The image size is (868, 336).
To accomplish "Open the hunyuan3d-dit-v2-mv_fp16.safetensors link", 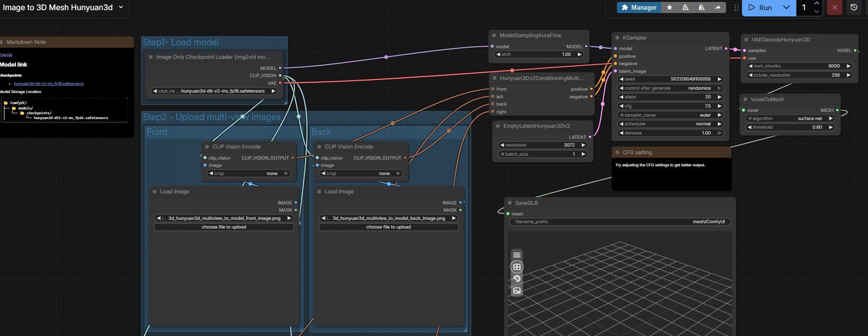I will [x=49, y=84].
